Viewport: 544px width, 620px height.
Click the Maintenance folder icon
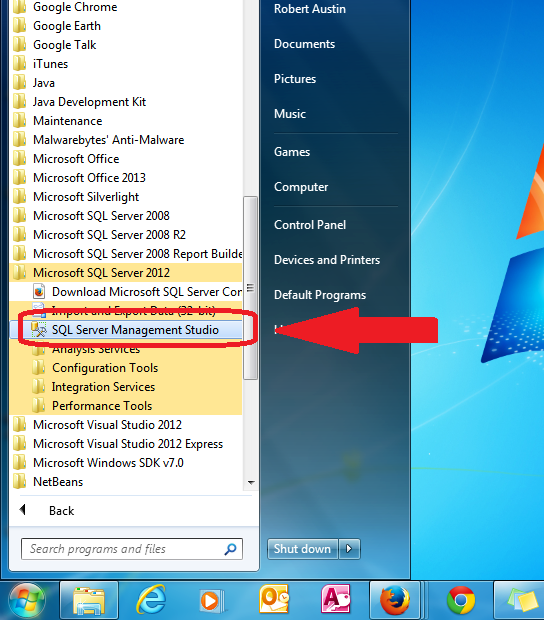pyautogui.click(x=19, y=121)
